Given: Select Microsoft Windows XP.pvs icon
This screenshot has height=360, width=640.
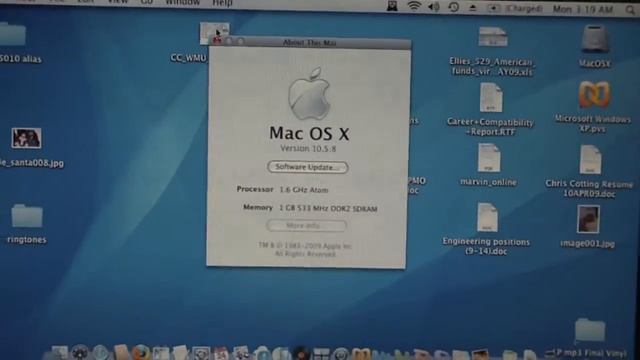Looking at the screenshot, I should (594, 95).
